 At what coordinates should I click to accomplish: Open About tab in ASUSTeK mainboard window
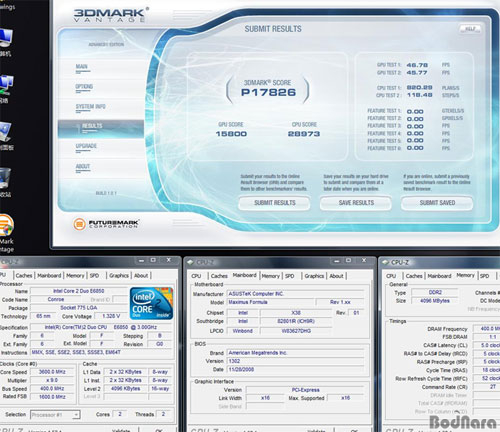click(336, 276)
